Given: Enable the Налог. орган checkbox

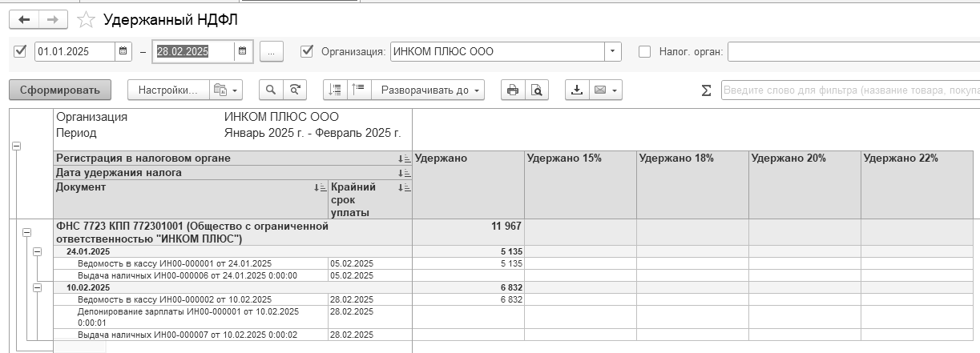Looking at the screenshot, I should tap(644, 51).
